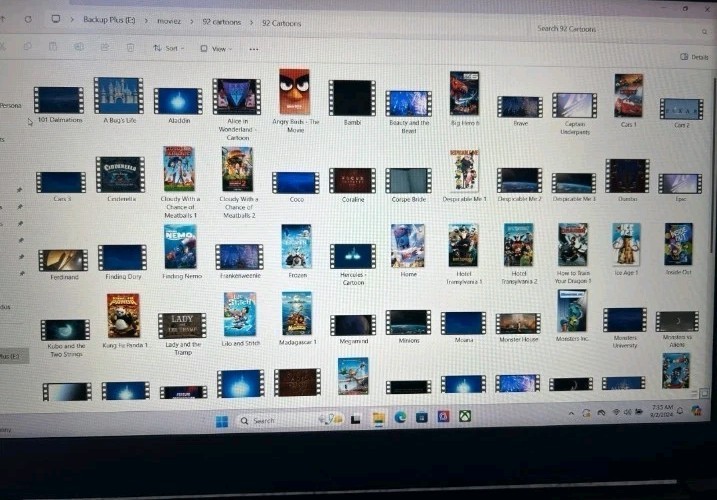Open the Sort dropdown menu
This screenshot has width=717, height=500.
click(169, 48)
